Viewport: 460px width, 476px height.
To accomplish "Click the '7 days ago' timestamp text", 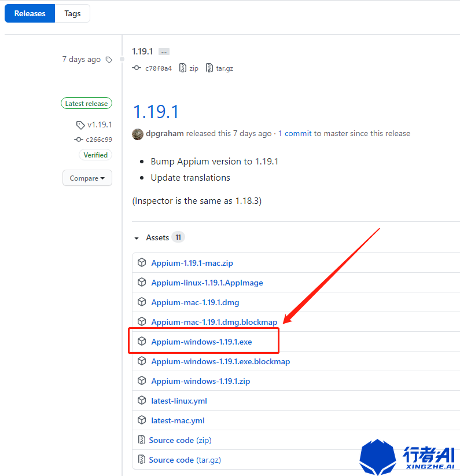I will tap(82, 60).
